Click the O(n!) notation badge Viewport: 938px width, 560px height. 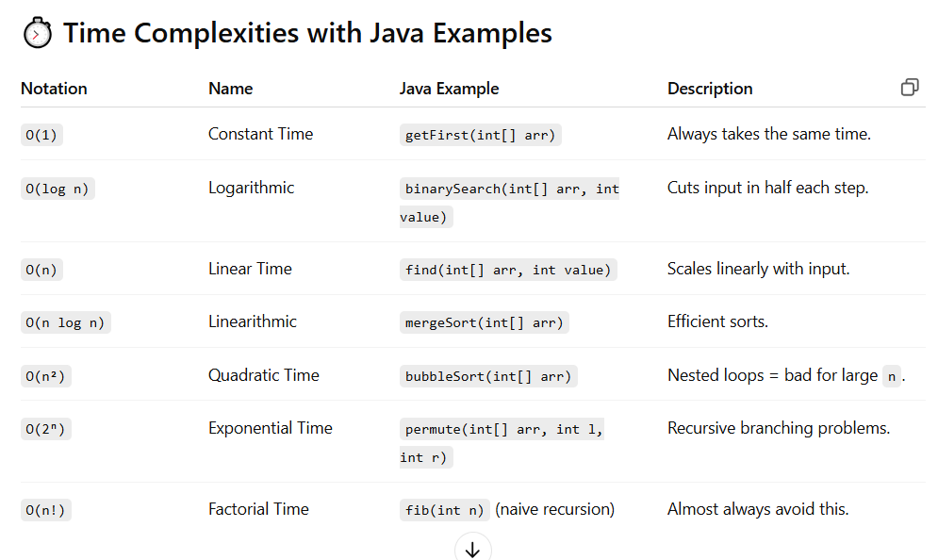point(45,509)
